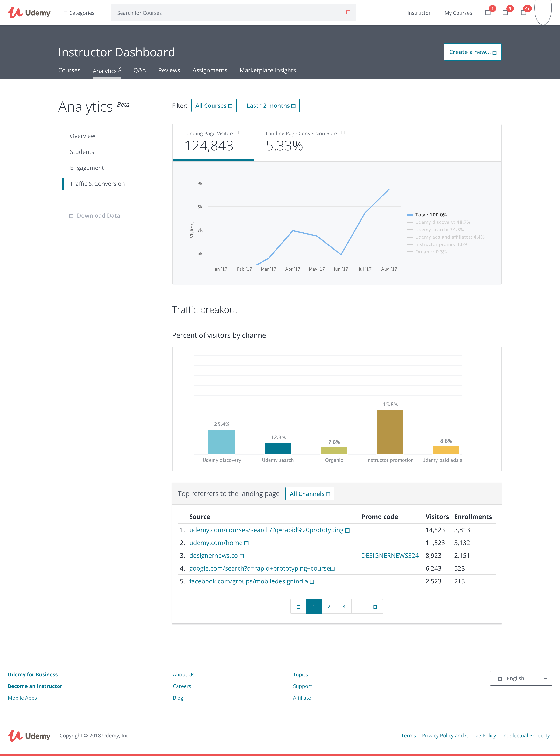
Task: Go to next page of referrers
Action: (375, 607)
